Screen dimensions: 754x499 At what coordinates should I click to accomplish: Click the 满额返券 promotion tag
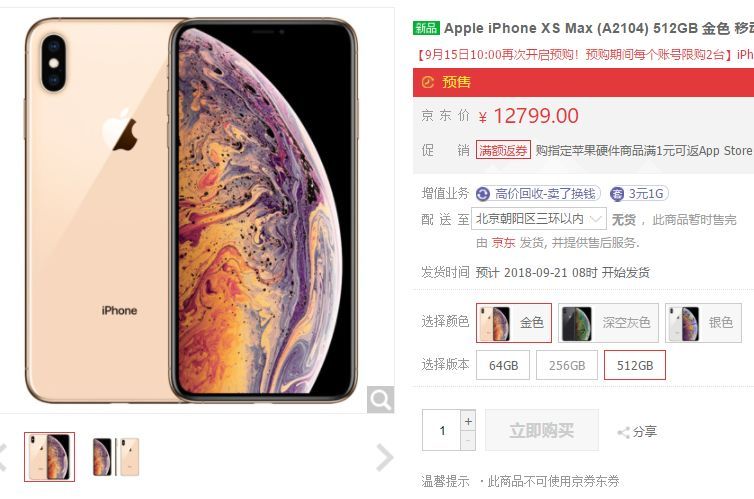[x=503, y=150]
